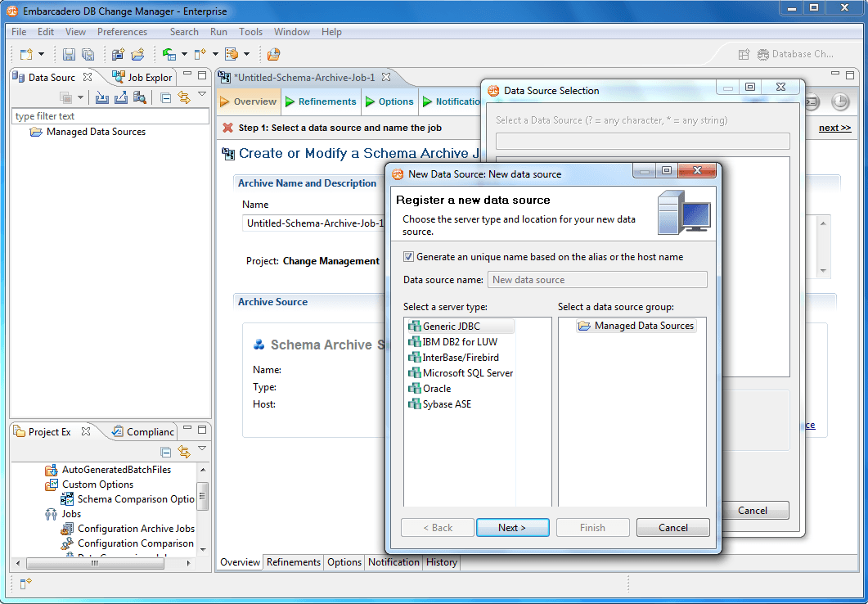Click Cancel in the New Data Source dialog

coord(673,528)
